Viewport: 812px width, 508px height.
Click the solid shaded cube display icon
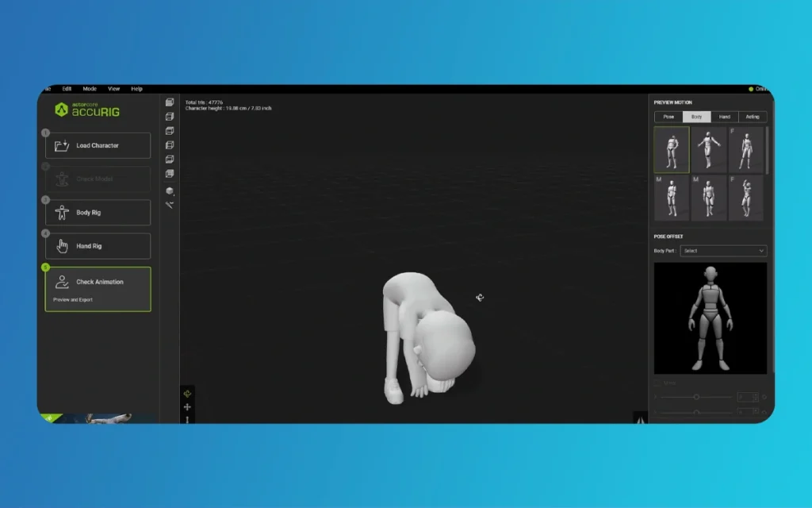[170, 190]
